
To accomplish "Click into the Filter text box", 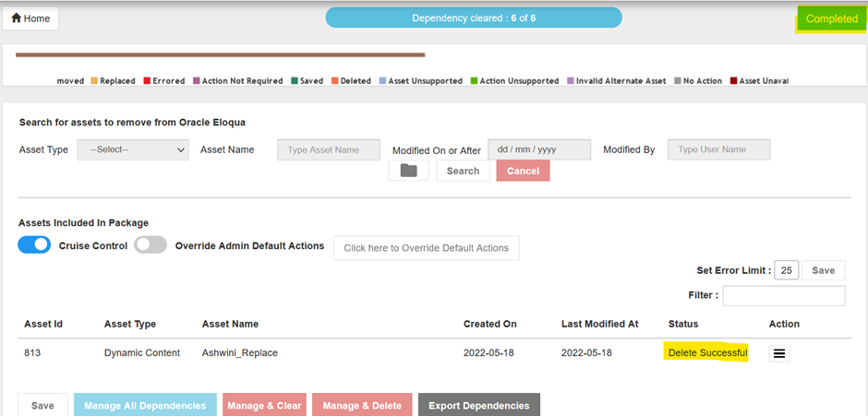I will click(783, 295).
